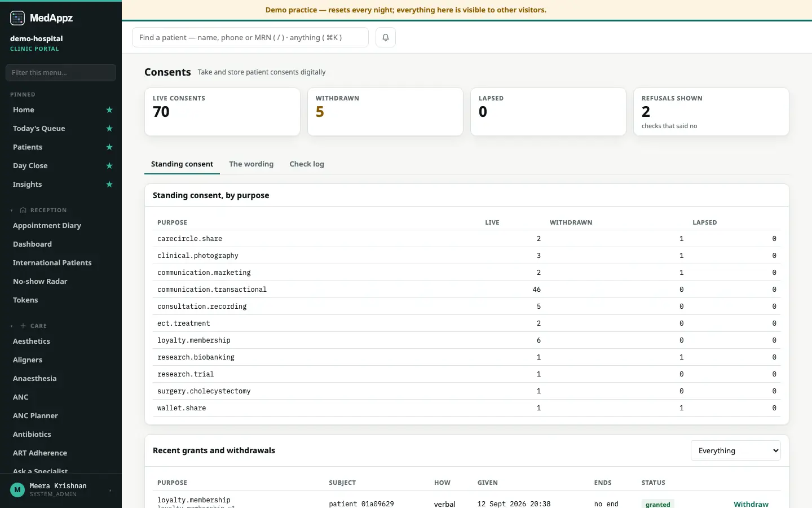Switch to The wording tab
Image resolution: width=812 pixels, height=508 pixels.
point(251,164)
